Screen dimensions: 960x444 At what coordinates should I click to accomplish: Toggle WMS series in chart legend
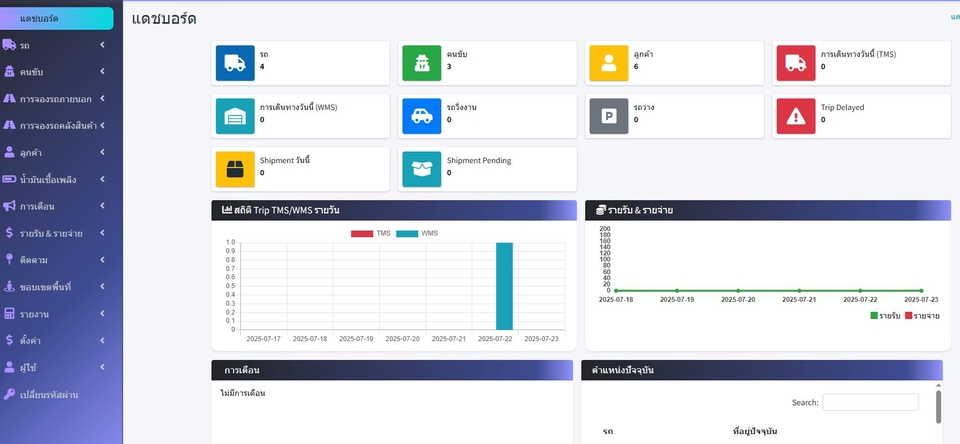418,233
